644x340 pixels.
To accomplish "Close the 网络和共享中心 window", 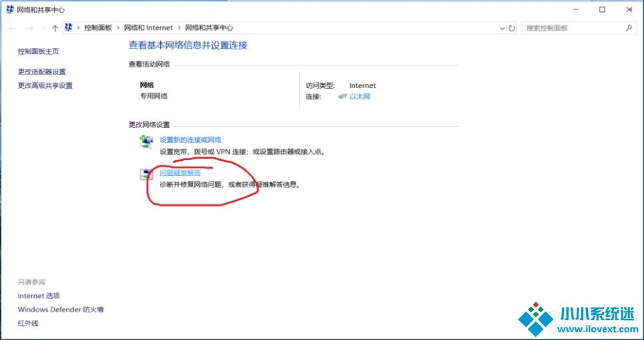I will coord(629,10).
